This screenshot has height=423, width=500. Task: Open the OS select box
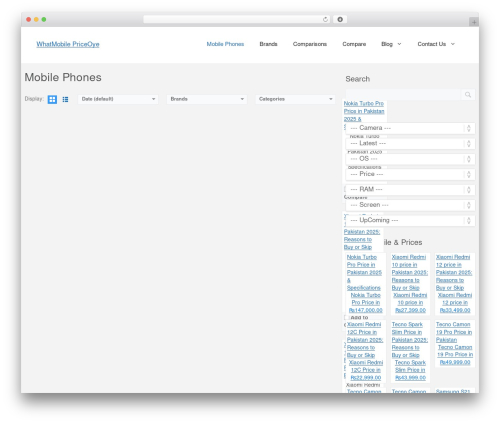(410, 159)
